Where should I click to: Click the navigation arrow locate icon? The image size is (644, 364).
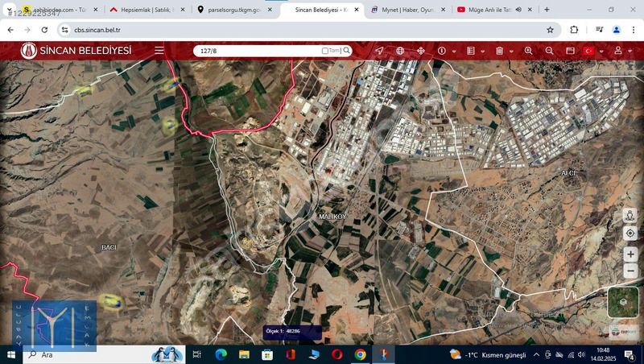click(379, 51)
